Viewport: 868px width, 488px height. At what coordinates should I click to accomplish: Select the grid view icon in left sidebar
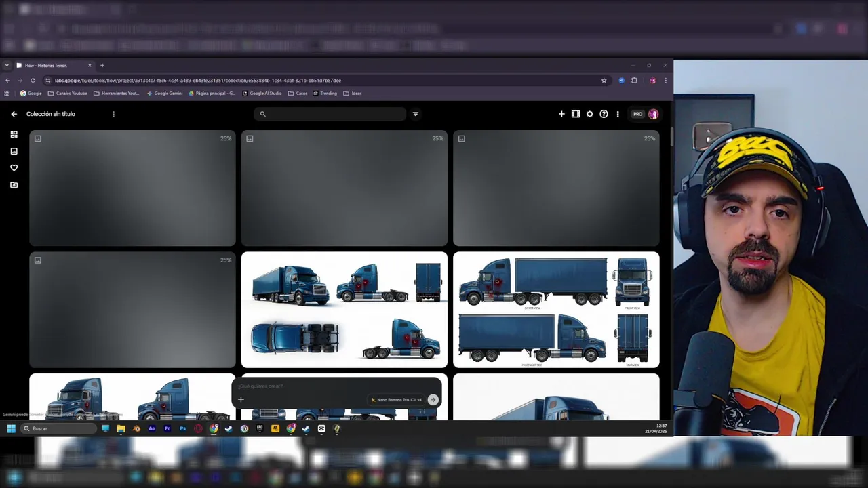[x=14, y=134]
